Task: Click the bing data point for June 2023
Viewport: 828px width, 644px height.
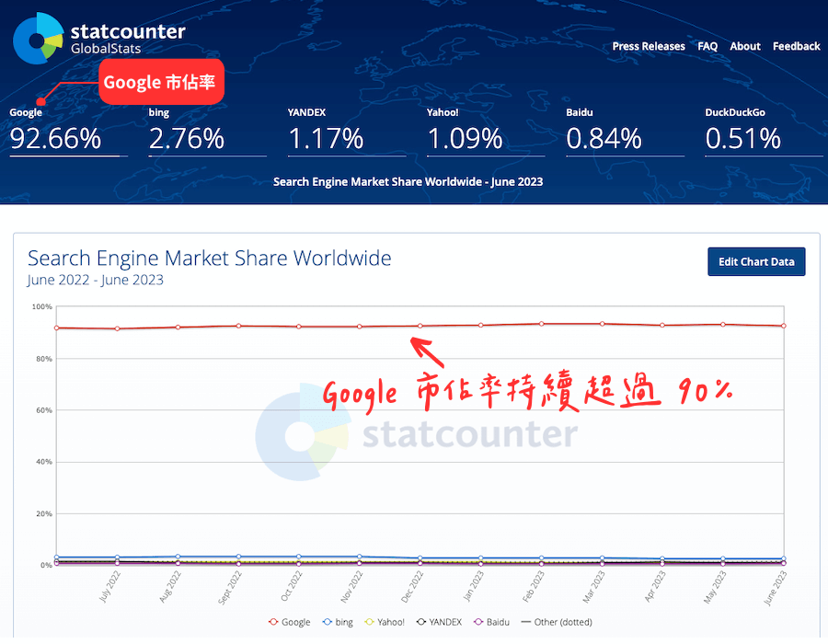Action: click(x=784, y=558)
